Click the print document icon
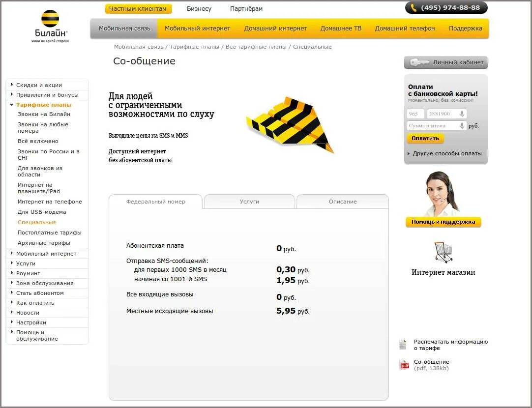Image resolution: width=532 pixels, height=408 pixels. point(403,345)
